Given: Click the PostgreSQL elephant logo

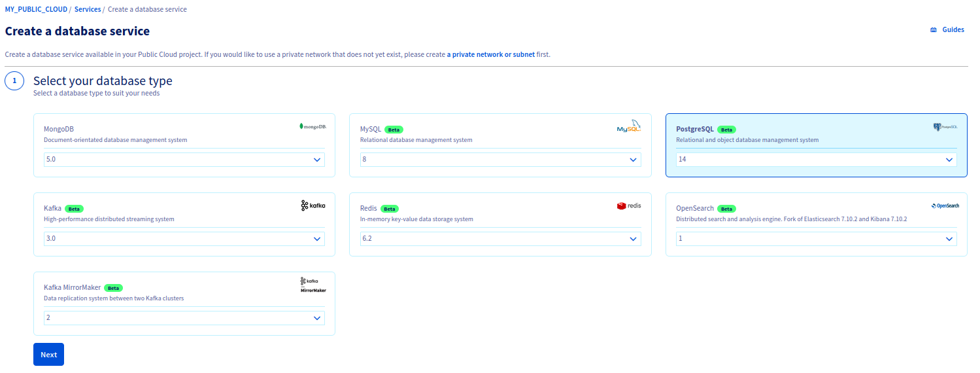Looking at the screenshot, I should [945, 127].
